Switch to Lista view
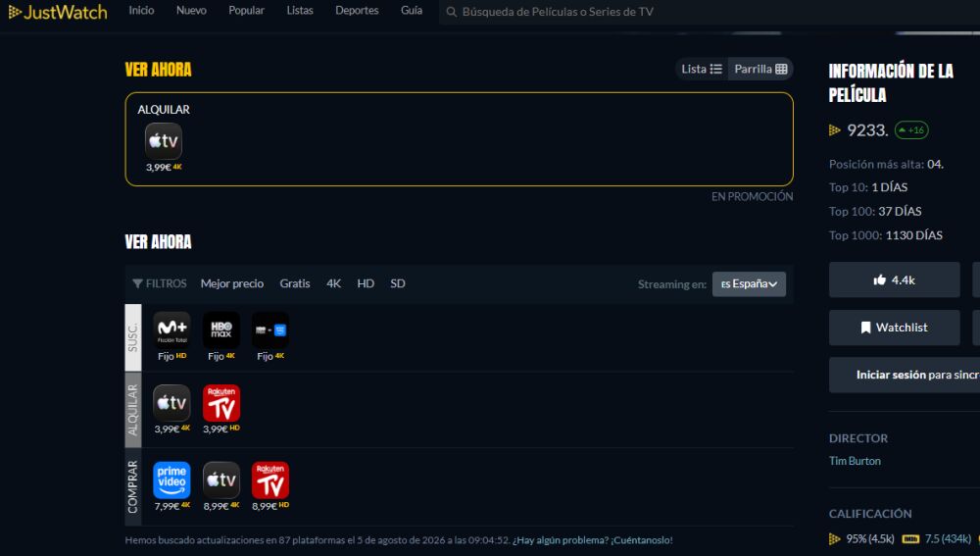Image resolution: width=980 pixels, height=556 pixels. pyautogui.click(x=702, y=69)
